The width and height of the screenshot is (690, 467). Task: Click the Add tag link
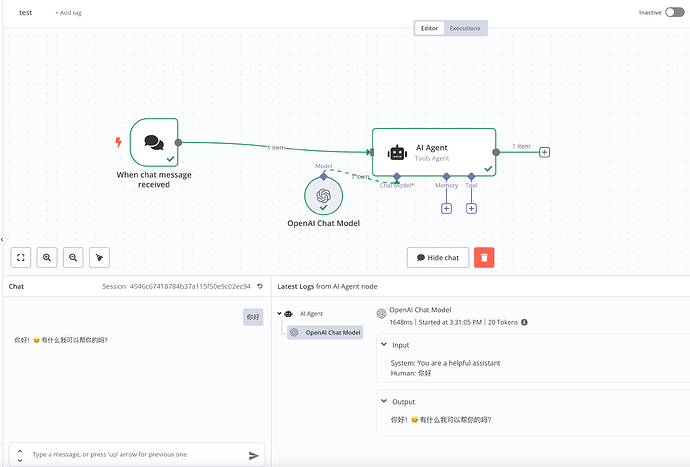[69, 13]
